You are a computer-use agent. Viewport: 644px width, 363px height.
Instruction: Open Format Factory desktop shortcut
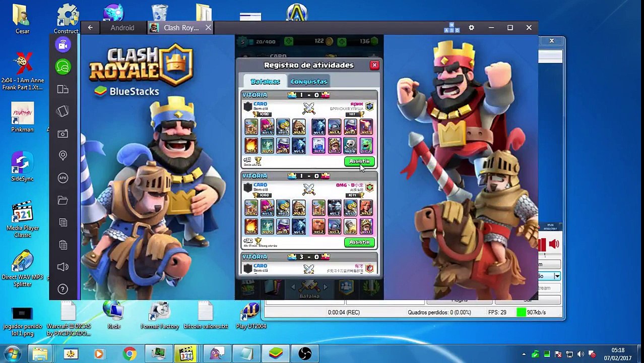pos(160,316)
